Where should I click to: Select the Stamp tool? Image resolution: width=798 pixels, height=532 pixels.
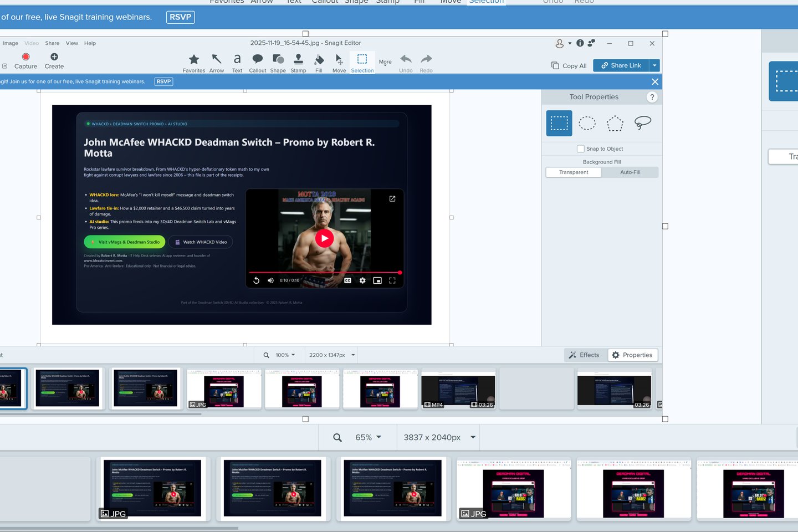tap(299, 63)
